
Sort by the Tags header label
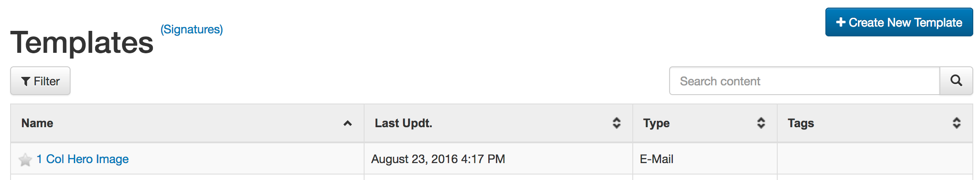click(800, 123)
